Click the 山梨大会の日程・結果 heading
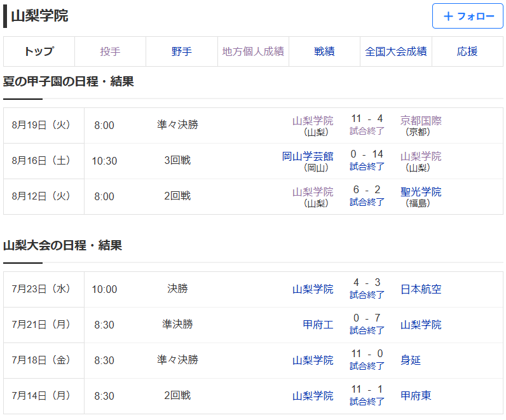506x420 pixels. [62, 245]
